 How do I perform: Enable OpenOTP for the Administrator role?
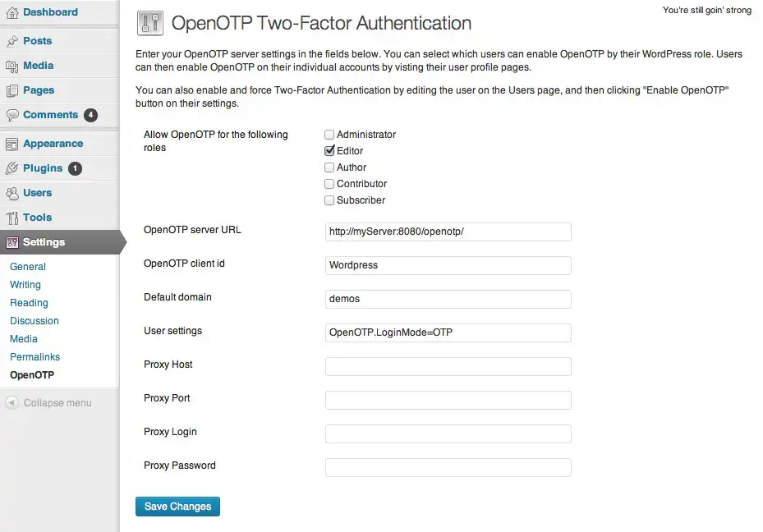coord(329,135)
